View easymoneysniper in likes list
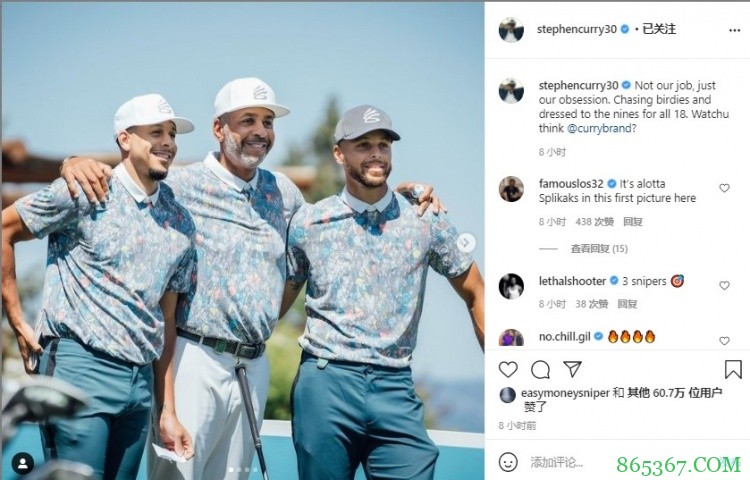This screenshot has width=750, height=480. [565, 393]
